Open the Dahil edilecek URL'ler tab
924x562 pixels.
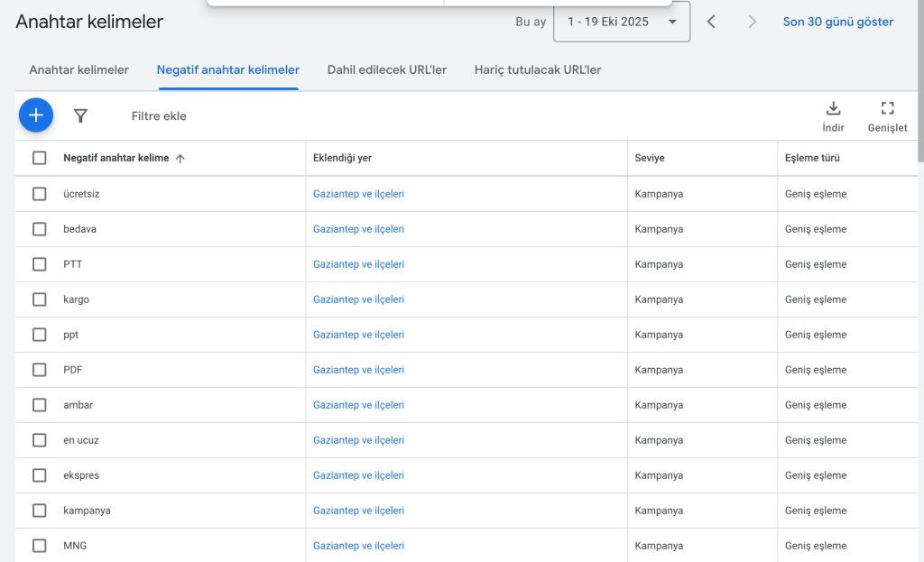(386, 69)
